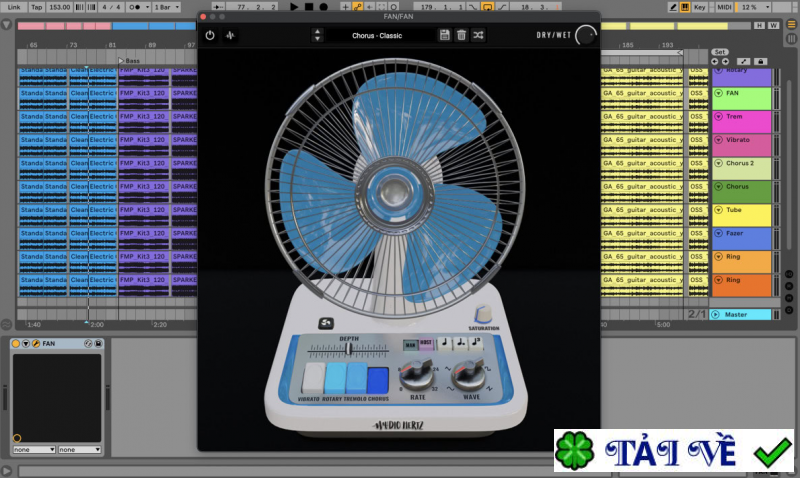This screenshot has height=478, width=800.
Task: Toggle the lock envelopes icon
Action: 760,61
